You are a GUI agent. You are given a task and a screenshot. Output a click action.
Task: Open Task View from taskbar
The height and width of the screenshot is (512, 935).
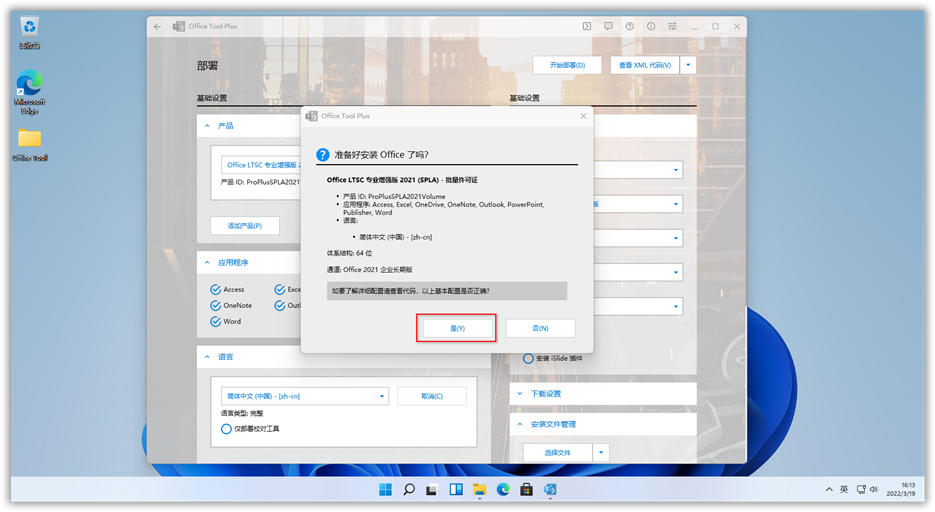432,490
